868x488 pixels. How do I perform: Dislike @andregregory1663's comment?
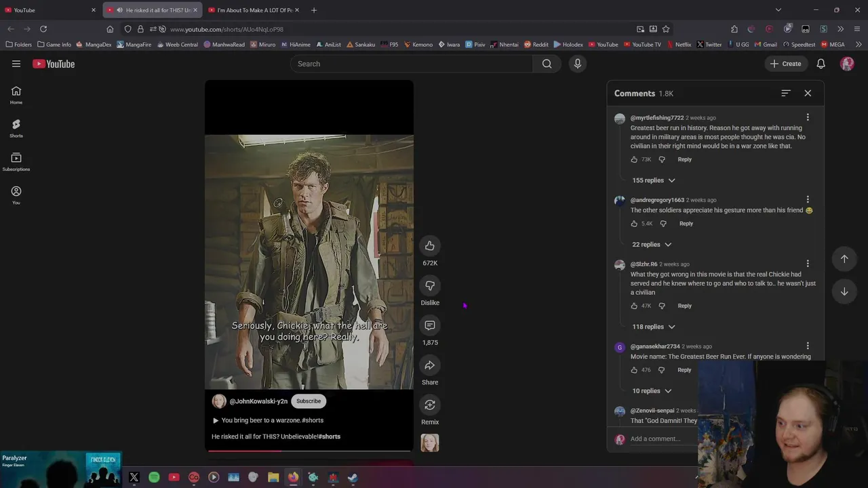pos(663,223)
